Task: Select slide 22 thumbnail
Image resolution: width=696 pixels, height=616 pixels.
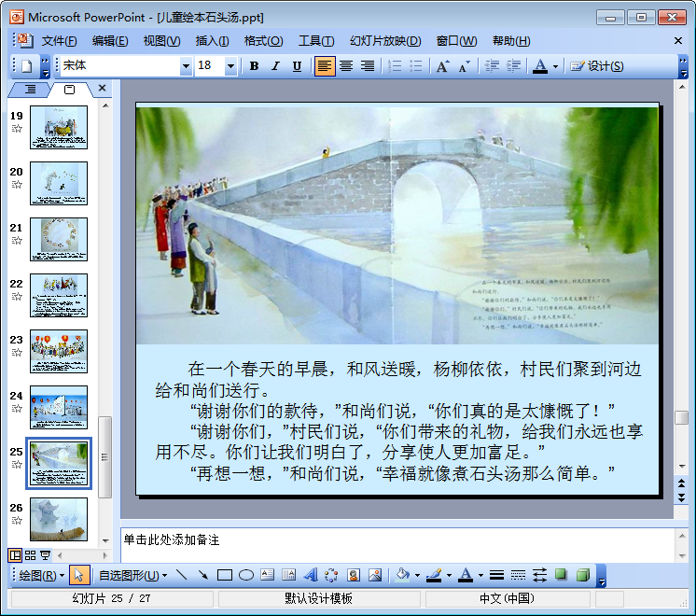Action: [x=59, y=295]
